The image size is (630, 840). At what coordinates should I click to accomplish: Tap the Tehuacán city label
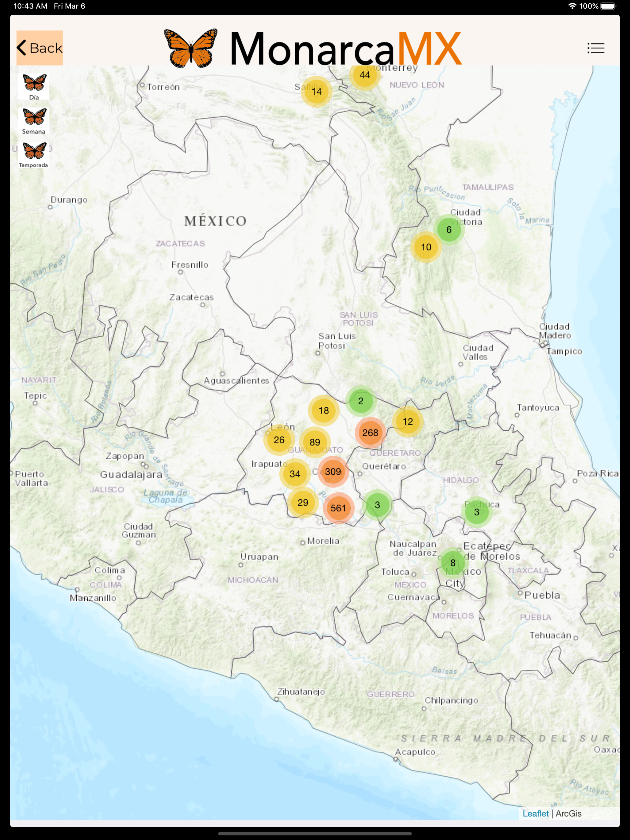click(x=550, y=635)
